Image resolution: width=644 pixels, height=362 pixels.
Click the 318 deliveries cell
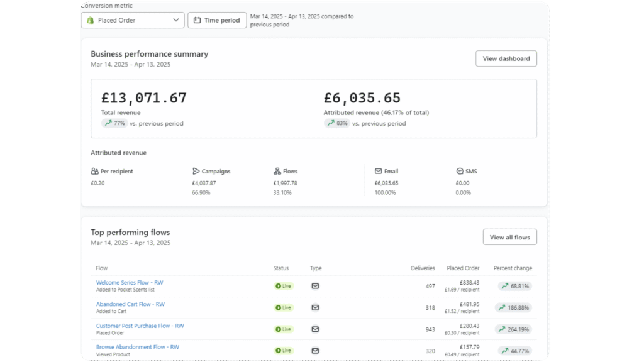click(x=430, y=308)
